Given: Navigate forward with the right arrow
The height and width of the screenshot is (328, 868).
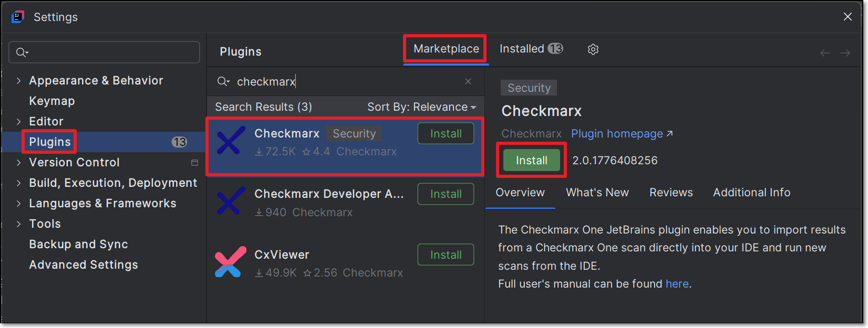Looking at the screenshot, I should [x=845, y=53].
